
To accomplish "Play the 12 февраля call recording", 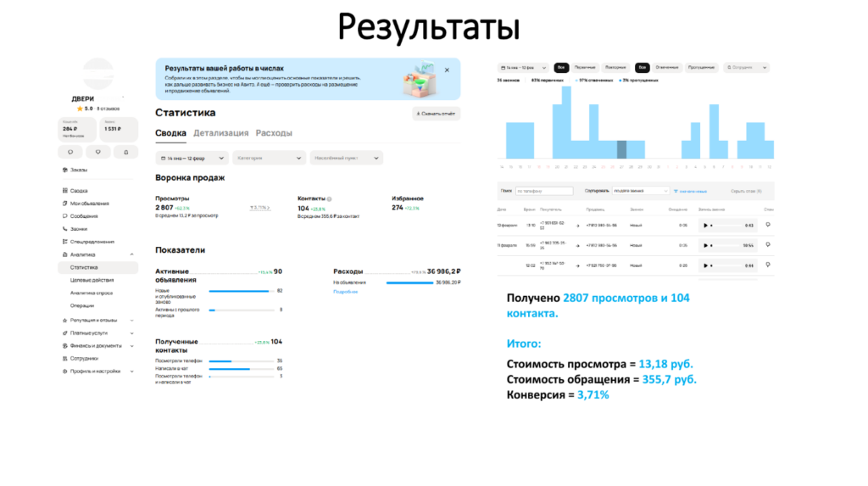I will coord(705,226).
